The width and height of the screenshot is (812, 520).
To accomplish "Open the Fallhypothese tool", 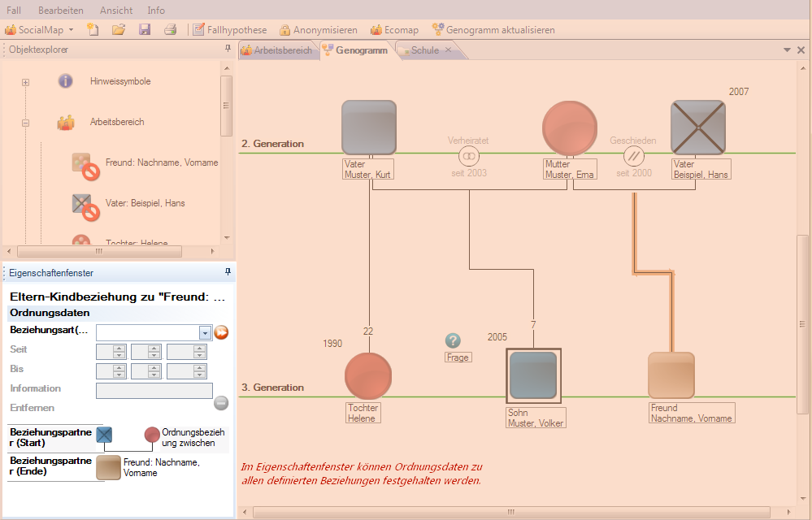I will [229, 30].
